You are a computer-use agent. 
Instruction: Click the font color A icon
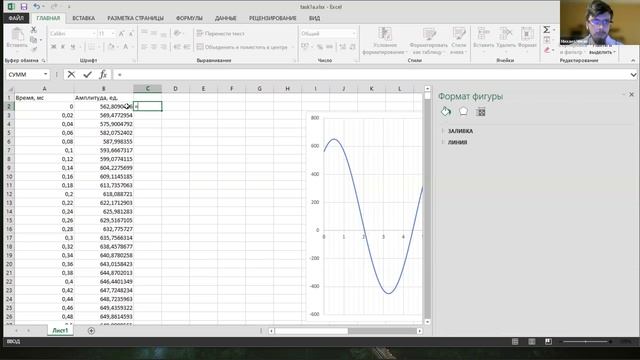pyautogui.click(x=126, y=47)
